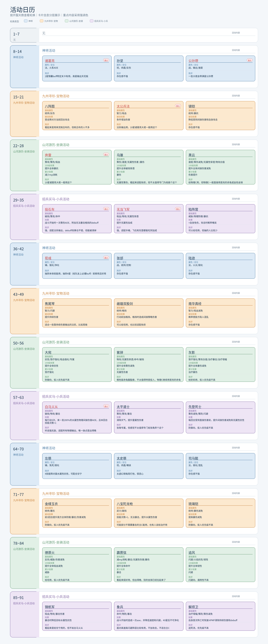
Task: Open the 太公兵法 card title
Action: coord(123,106)
